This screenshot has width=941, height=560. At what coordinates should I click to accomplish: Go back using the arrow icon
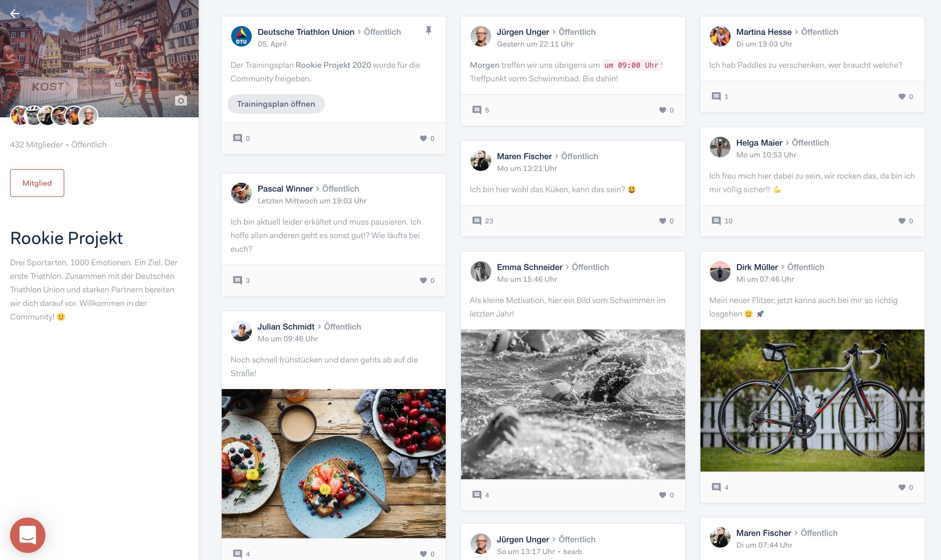pyautogui.click(x=15, y=14)
